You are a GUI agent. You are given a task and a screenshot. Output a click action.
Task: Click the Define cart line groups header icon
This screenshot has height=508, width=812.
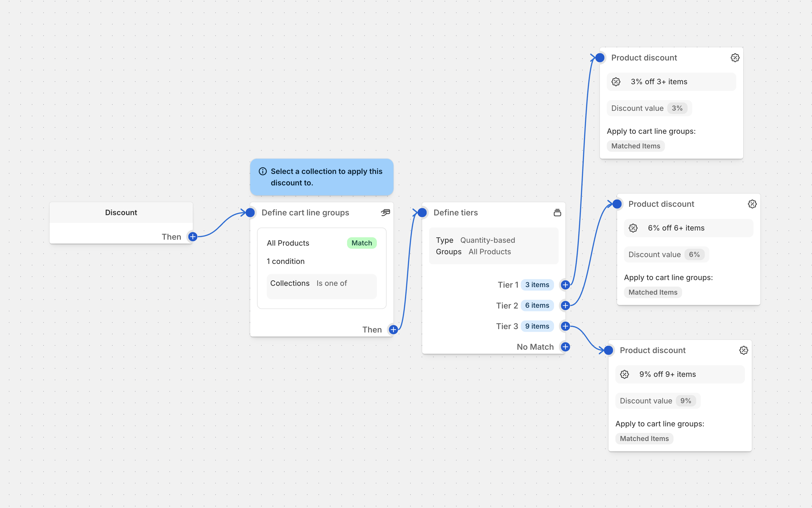click(x=385, y=212)
